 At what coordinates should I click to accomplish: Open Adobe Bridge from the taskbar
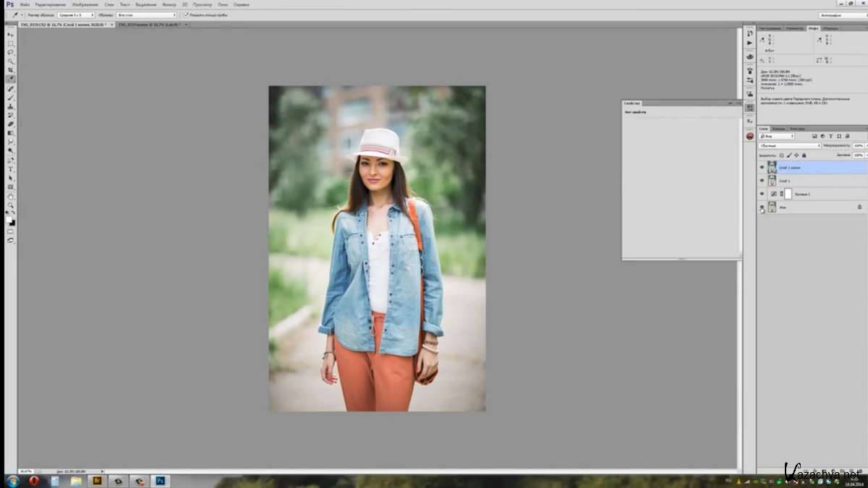point(96,481)
